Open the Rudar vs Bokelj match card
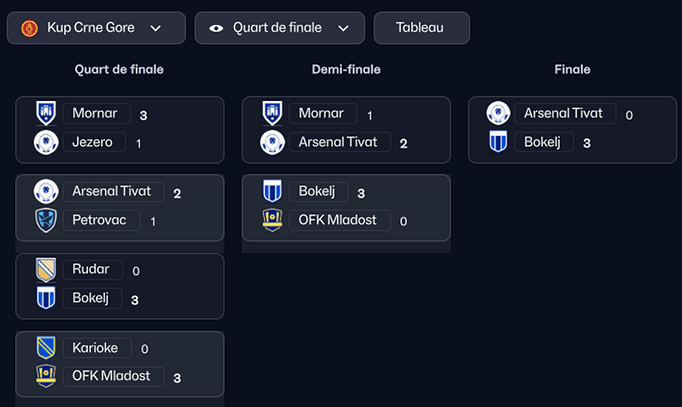The width and height of the screenshot is (682, 407). coord(120,286)
